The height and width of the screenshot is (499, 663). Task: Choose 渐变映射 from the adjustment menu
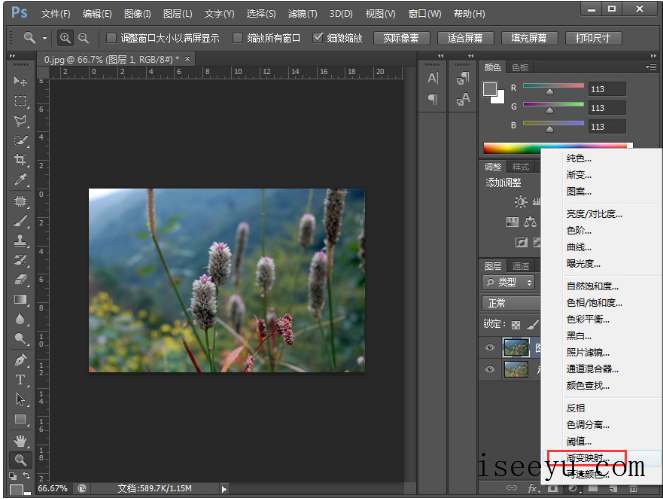click(587, 458)
